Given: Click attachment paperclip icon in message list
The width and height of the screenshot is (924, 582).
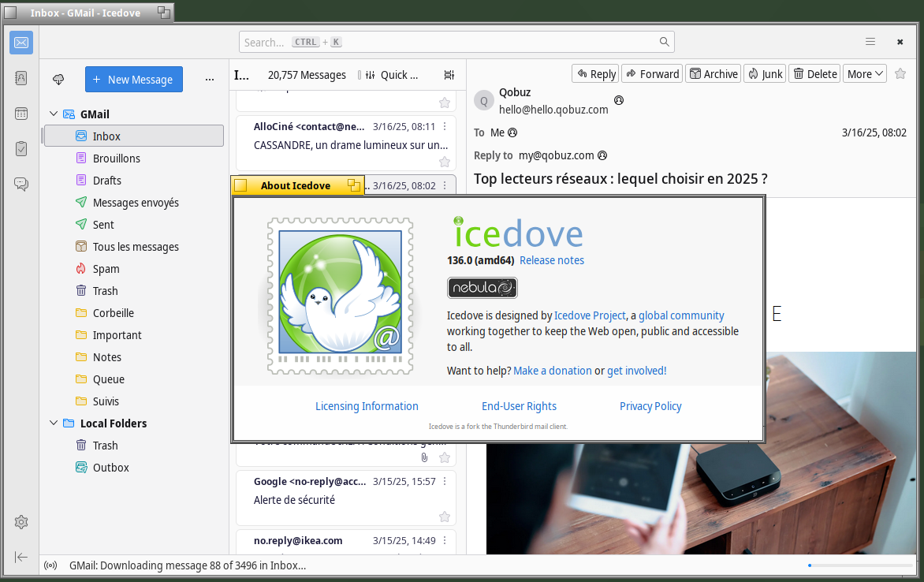Looking at the screenshot, I should [x=424, y=457].
